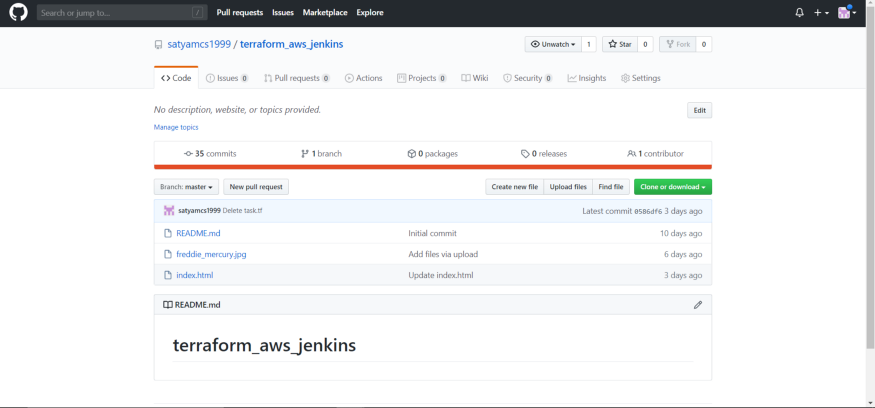
Task: Click Edit description button
Action: 699,111
